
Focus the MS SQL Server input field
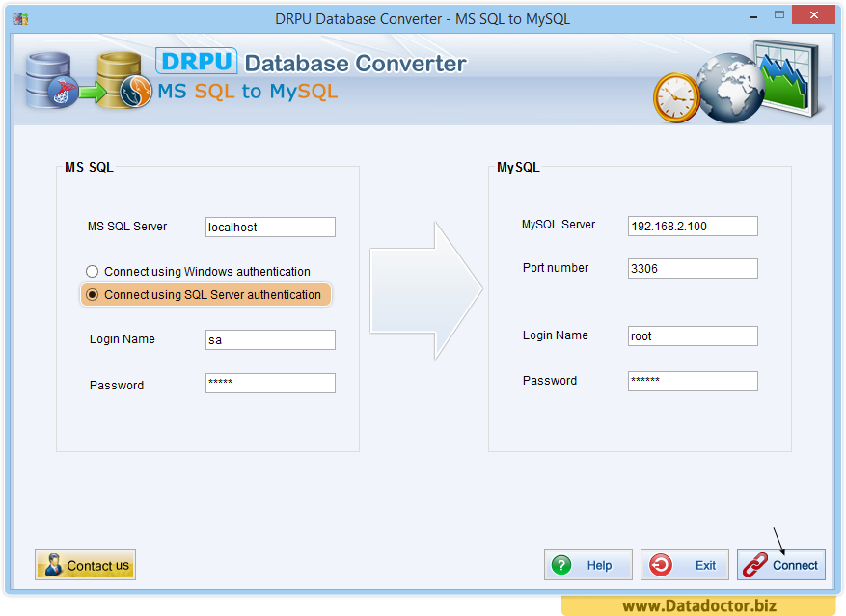point(270,228)
